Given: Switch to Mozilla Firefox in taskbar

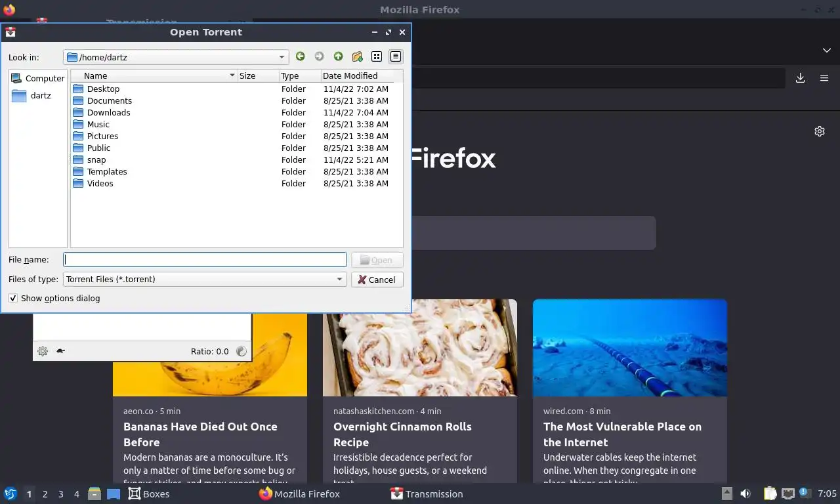Looking at the screenshot, I should (x=299, y=493).
